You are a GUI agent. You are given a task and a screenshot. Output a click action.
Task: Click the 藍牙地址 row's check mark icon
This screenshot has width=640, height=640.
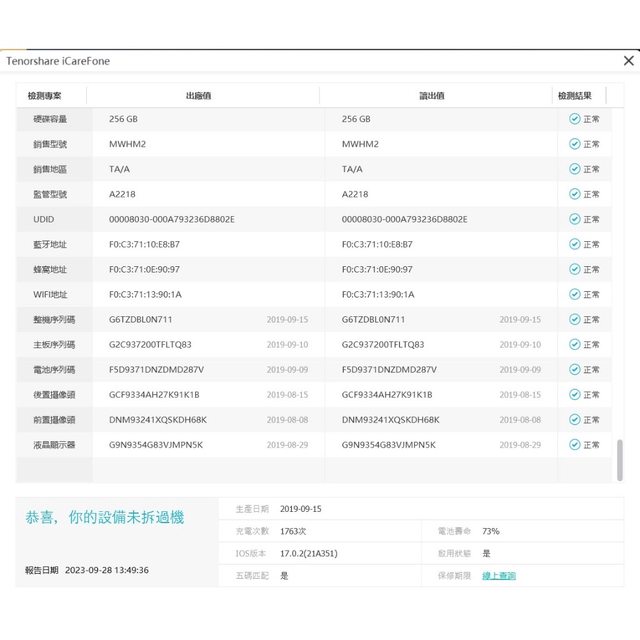coord(574,244)
